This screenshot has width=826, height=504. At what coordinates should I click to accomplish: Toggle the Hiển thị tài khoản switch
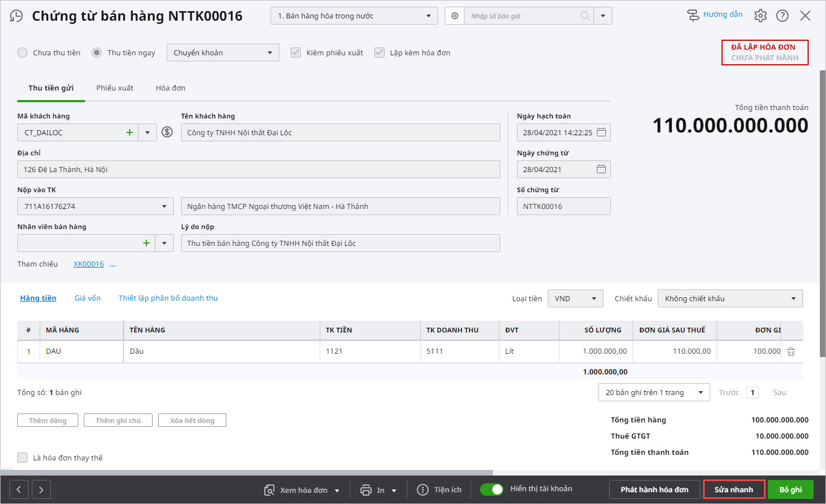(492, 489)
